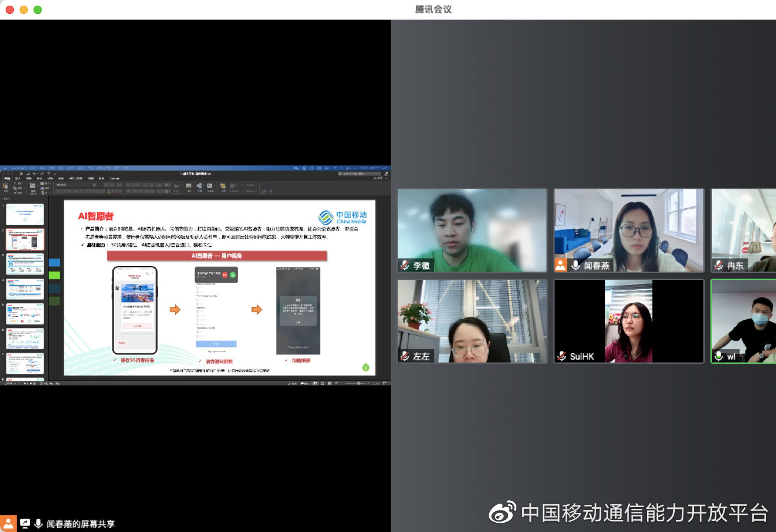Screen dimensions: 776x532
Task: Click the screen-share icon in the bottom bar
Action: coord(25,524)
